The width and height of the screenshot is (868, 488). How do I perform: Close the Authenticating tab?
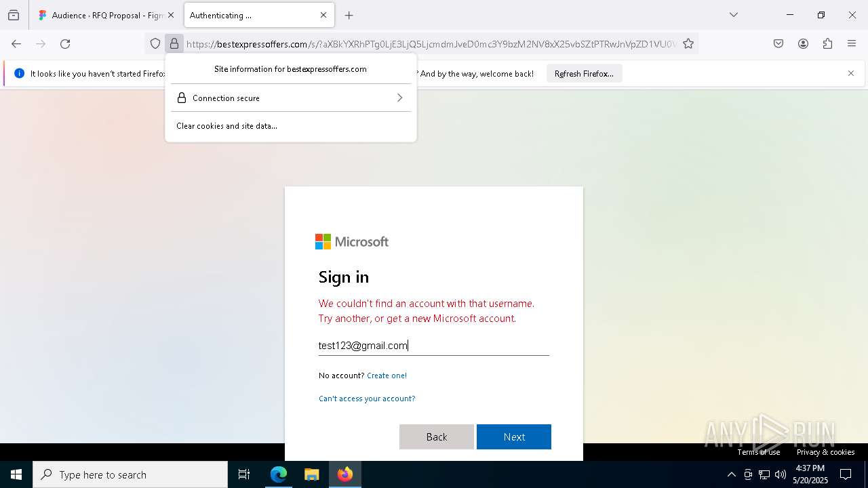pyautogui.click(x=323, y=15)
